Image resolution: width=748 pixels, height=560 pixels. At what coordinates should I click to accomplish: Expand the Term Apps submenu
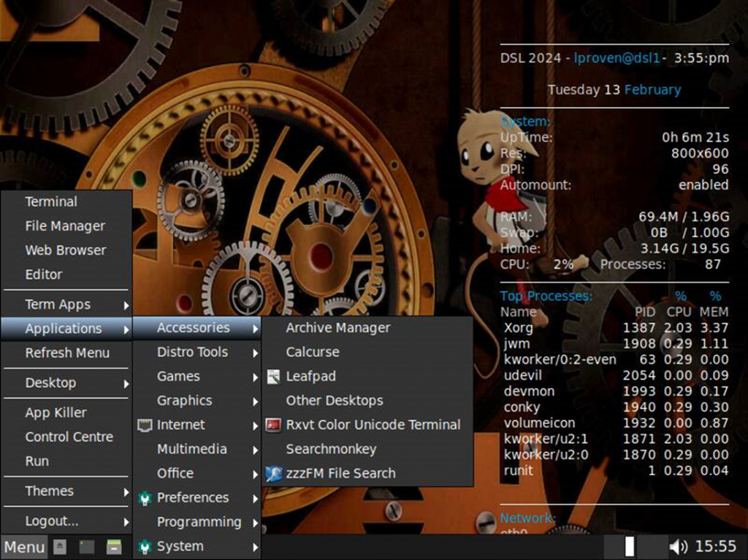[66, 304]
